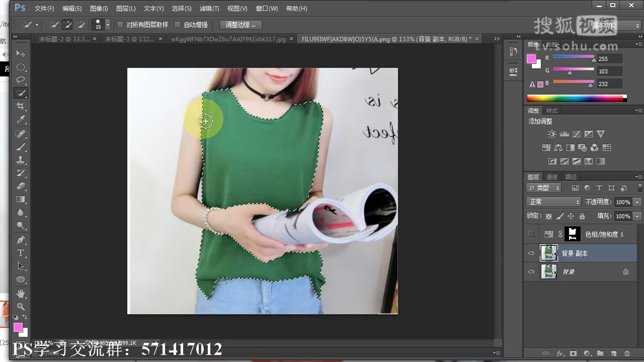The height and width of the screenshot is (362, 644).
Task: Select the Quick Selection tool
Action: pyautogui.click(x=21, y=93)
